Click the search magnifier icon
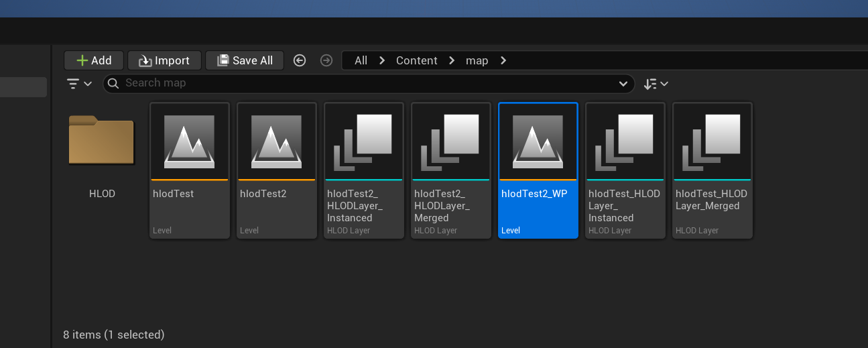Viewport: 868px width, 348px height. click(x=113, y=83)
